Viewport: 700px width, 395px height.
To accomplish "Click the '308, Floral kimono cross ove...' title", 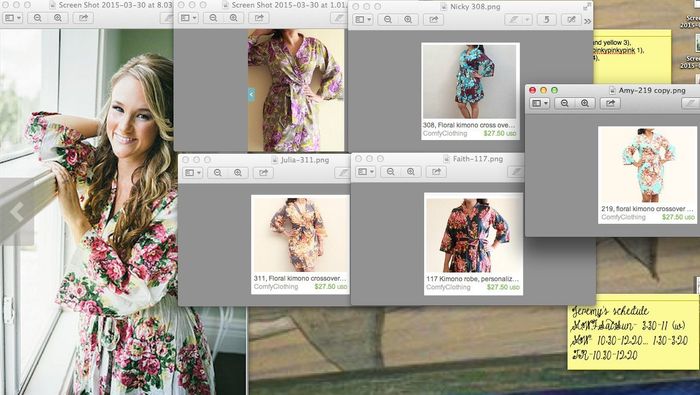I will 469,125.
